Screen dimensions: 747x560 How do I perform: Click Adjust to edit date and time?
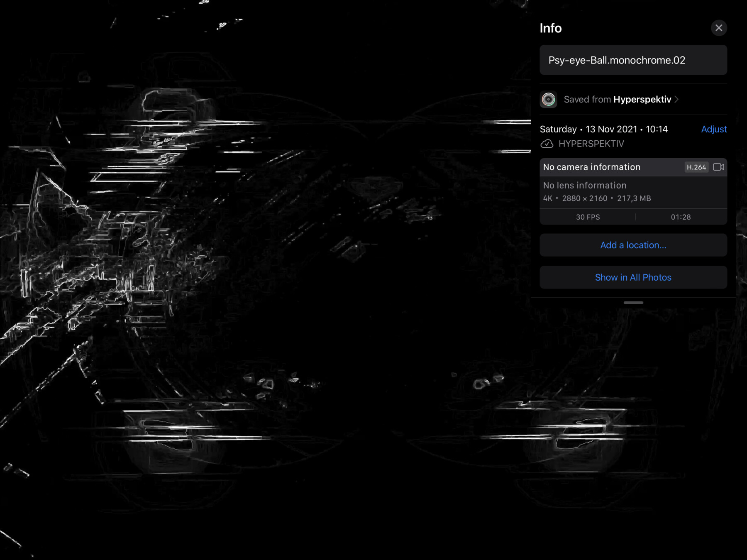pos(714,129)
